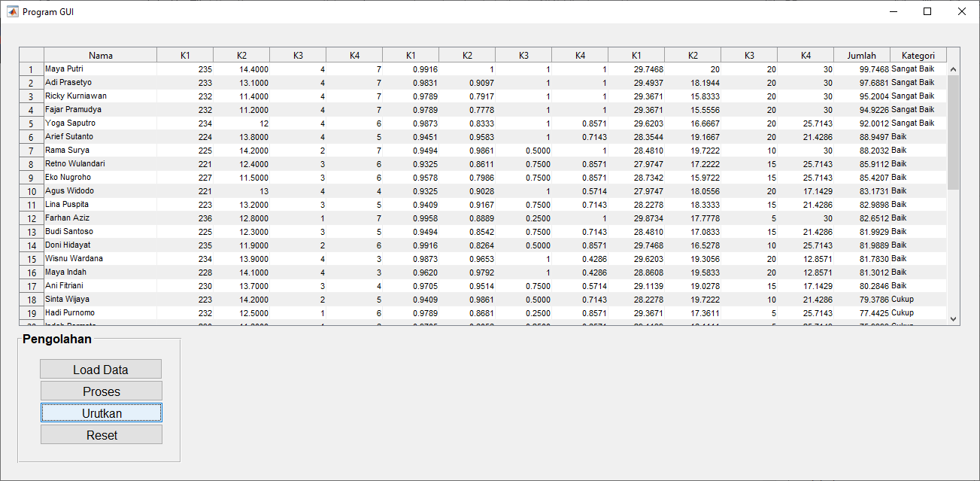Select row header number 10
This screenshot has width=980, height=481.
click(31, 191)
